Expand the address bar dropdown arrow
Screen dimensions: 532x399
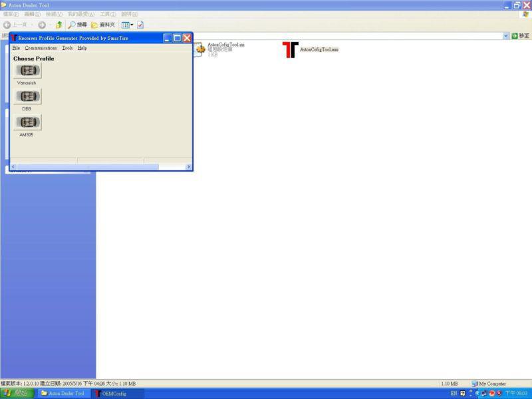(x=505, y=36)
